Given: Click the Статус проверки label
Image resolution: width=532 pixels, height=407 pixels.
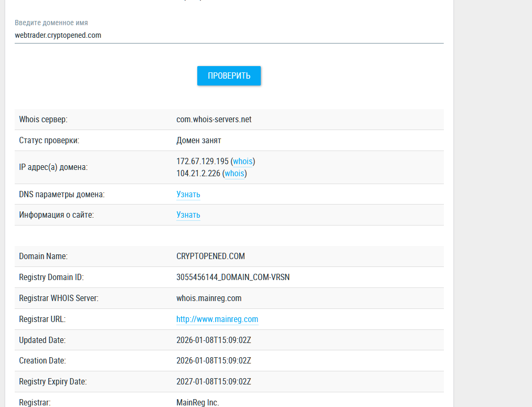Looking at the screenshot, I should tap(49, 141).
